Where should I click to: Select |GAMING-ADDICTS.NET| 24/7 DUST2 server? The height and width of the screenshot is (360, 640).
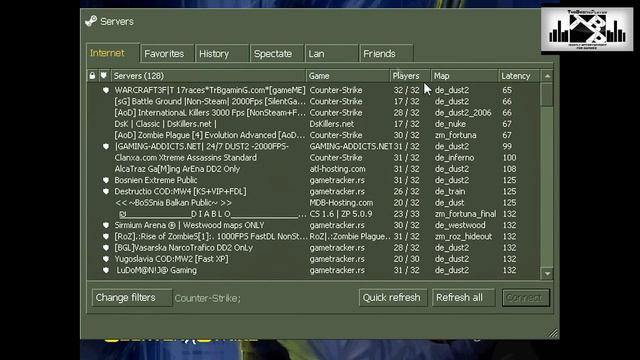[x=313, y=147]
